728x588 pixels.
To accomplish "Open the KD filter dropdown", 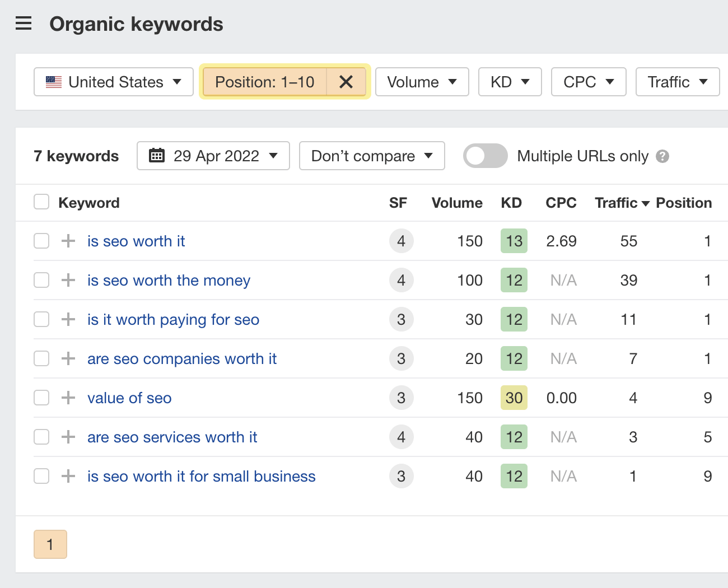I will (x=510, y=82).
